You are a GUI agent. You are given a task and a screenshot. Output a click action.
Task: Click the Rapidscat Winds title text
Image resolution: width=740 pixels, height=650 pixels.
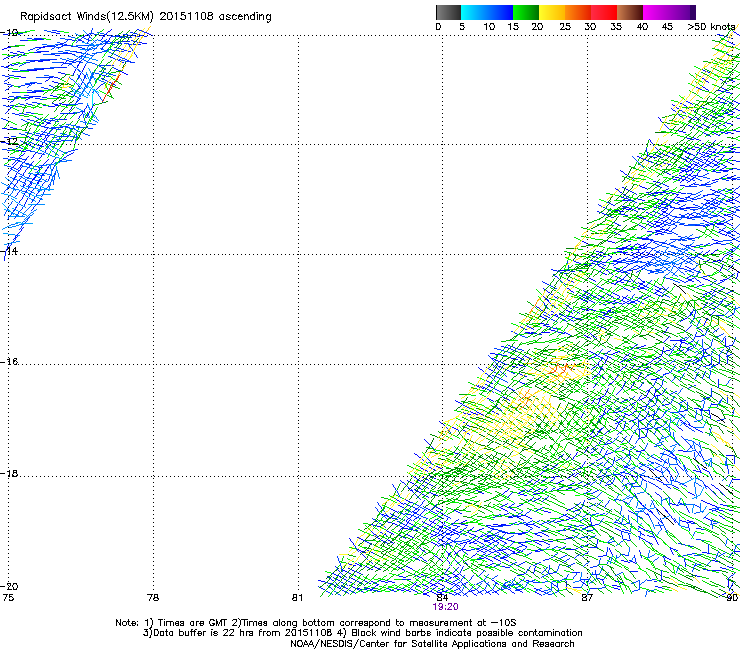(x=145, y=17)
